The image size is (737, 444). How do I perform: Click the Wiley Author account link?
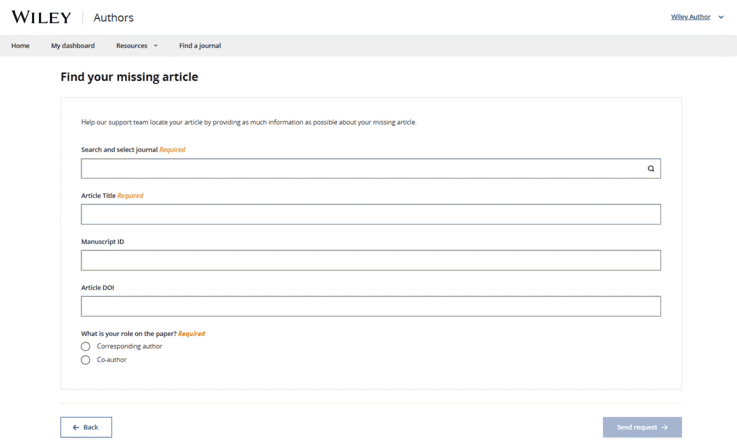[690, 17]
